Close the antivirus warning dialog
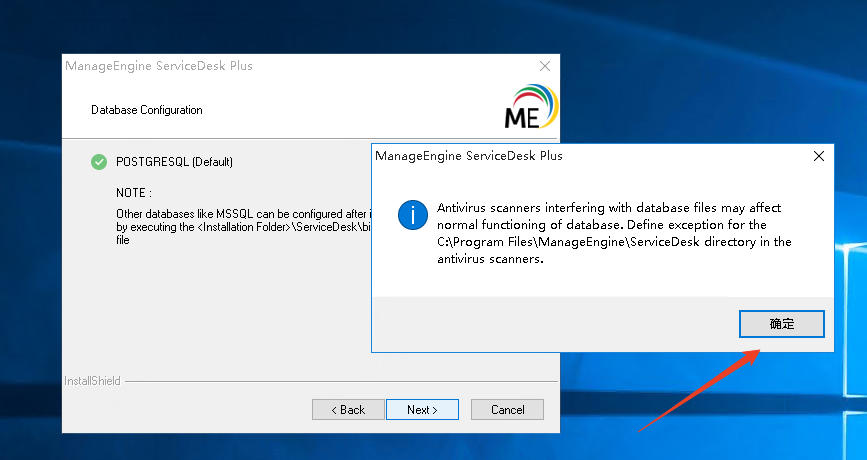Image resolution: width=867 pixels, height=460 pixels. pos(819,156)
